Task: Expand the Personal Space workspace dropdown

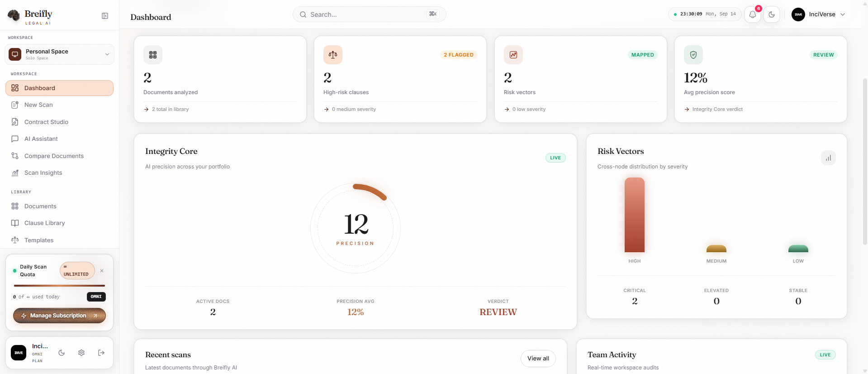Action: click(107, 54)
